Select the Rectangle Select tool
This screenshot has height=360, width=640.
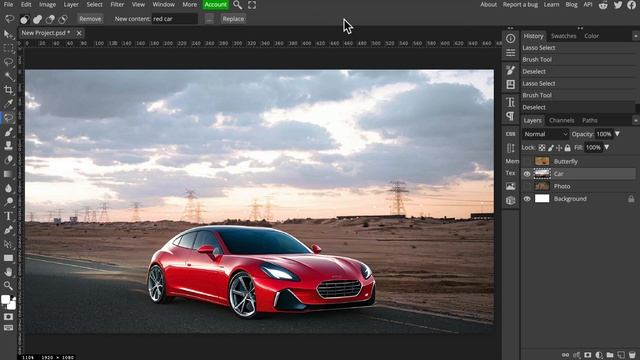(x=8, y=48)
